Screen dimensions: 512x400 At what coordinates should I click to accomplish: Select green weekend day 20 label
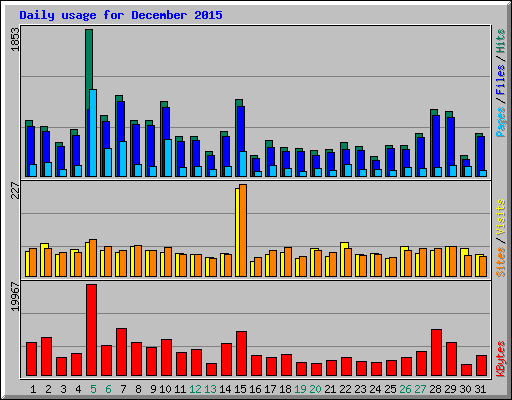(x=315, y=389)
